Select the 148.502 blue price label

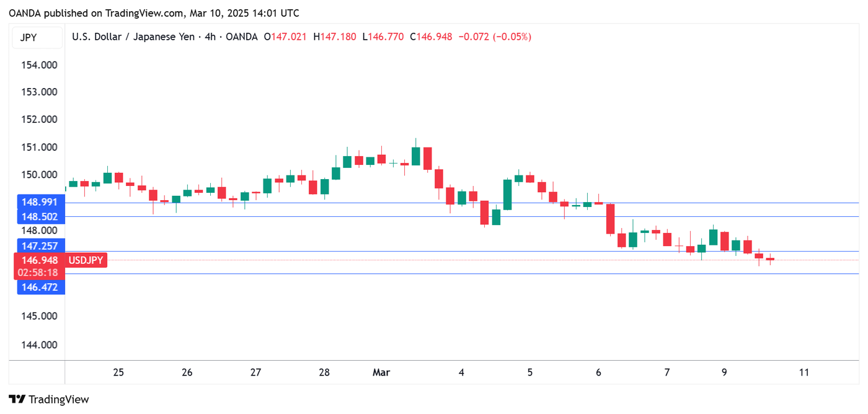pyautogui.click(x=40, y=216)
